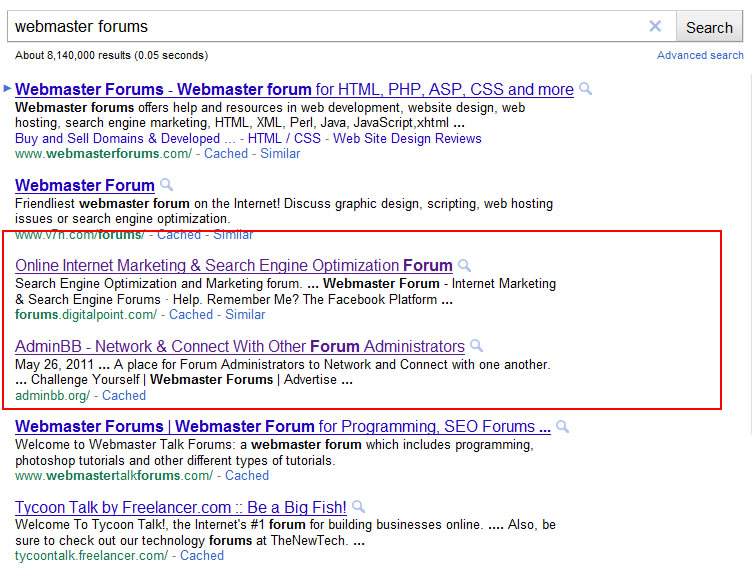
Task: Open the HTML / CSS sitelink
Action: click(284, 138)
